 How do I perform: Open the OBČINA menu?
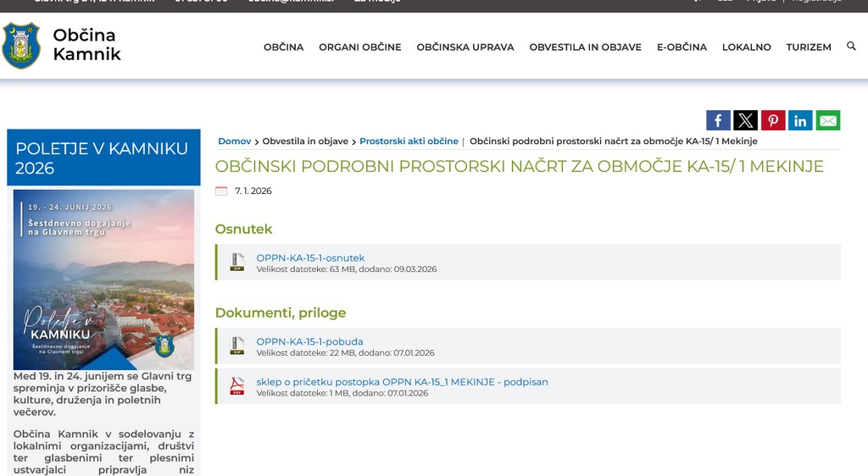pos(283,47)
